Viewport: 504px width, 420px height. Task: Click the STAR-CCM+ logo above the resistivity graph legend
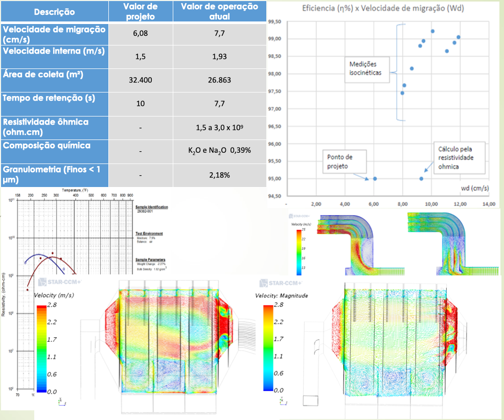click(x=56, y=282)
